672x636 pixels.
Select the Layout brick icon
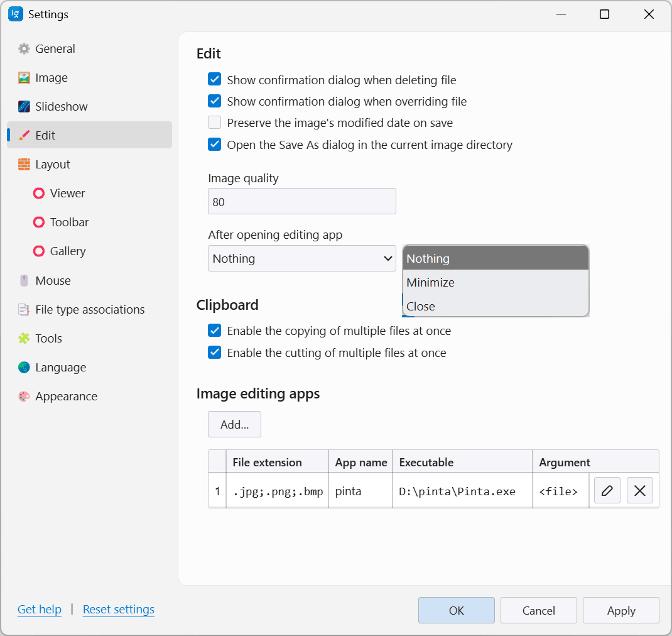(24, 165)
